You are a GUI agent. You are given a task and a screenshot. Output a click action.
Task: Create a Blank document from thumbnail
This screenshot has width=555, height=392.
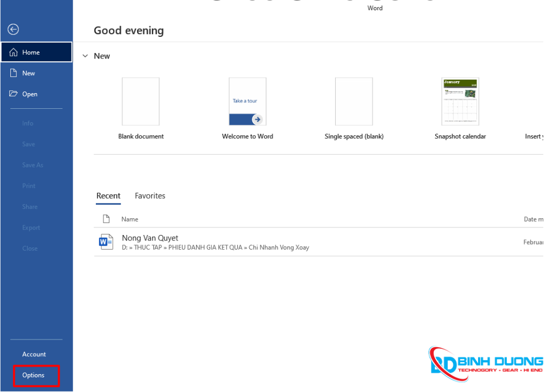click(141, 102)
